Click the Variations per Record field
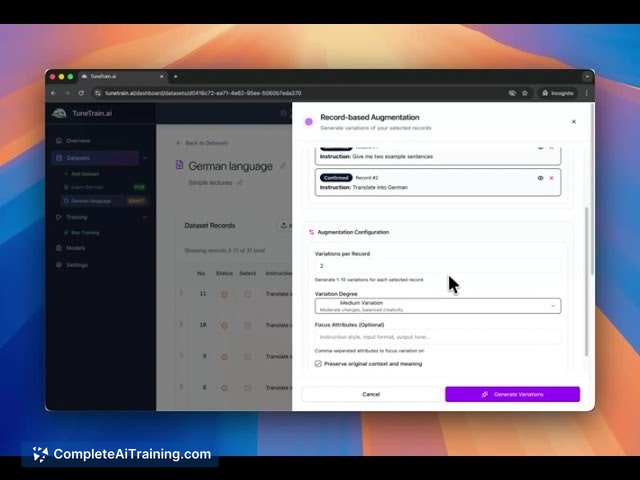This screenshot has width=640, height=480. coord(438,266)
